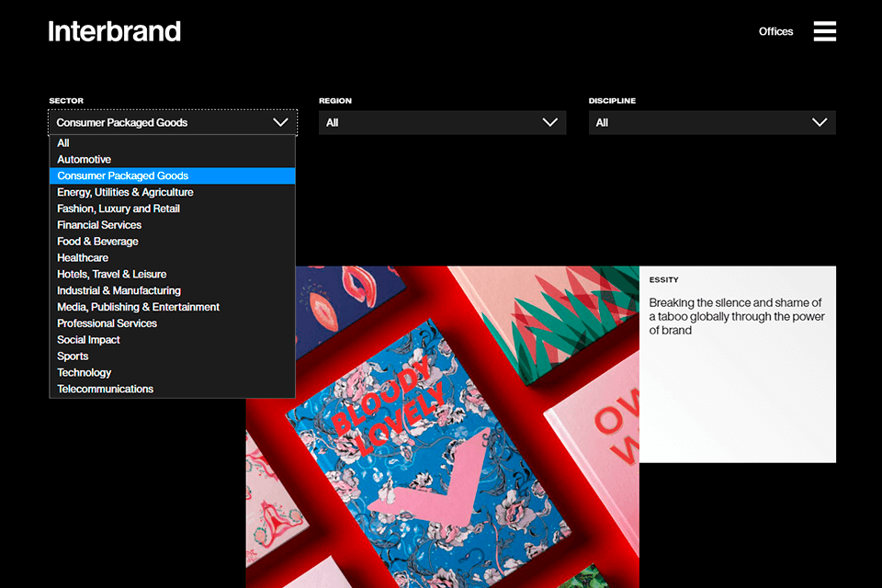Choose Automotive from the Sector list

point(172,159)
